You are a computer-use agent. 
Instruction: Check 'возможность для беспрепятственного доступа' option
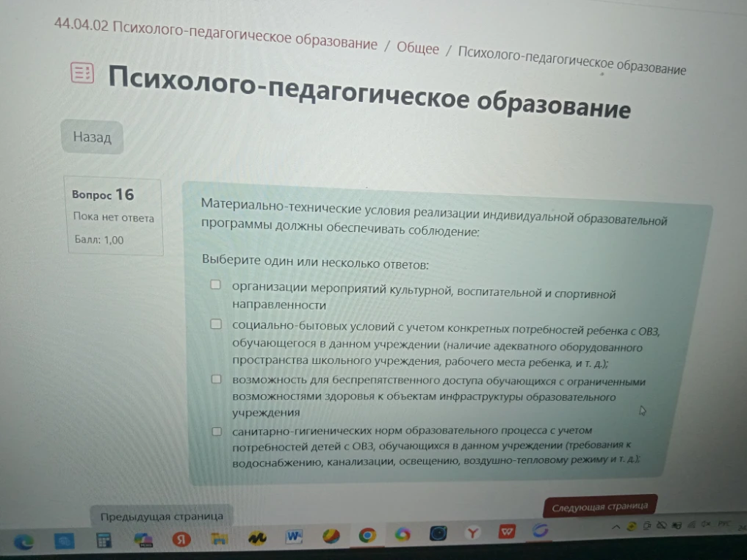(x=216, y=379)
